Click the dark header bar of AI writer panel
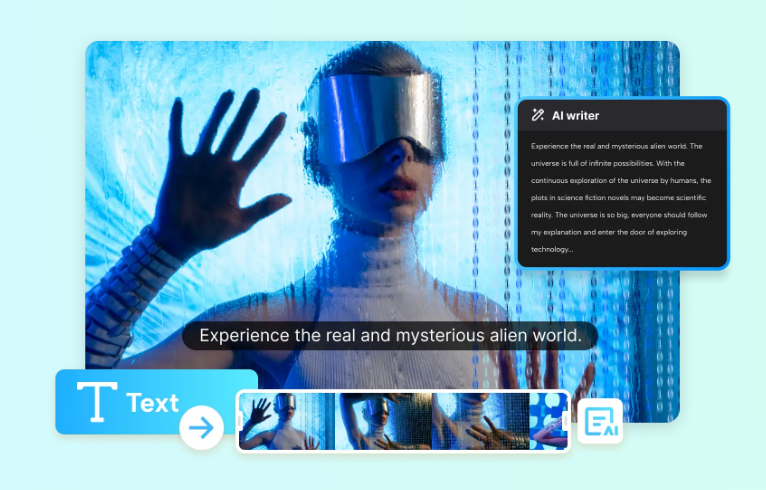 (x=660, y=116)
